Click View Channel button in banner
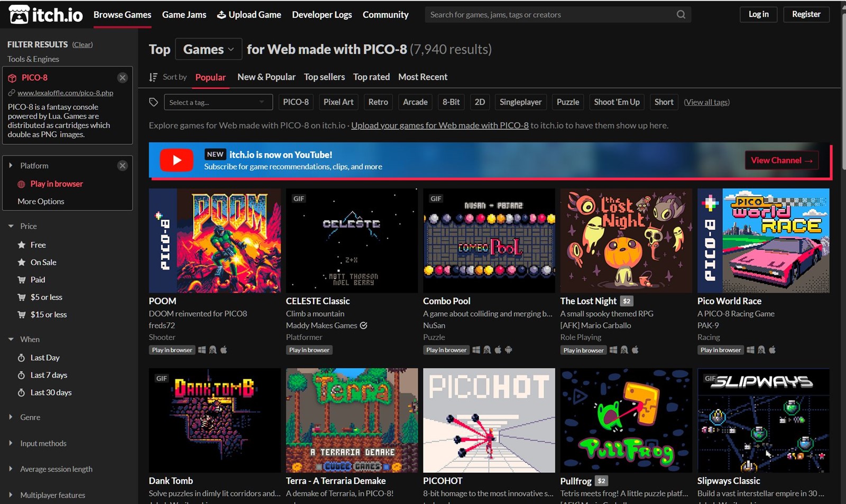This screenshot has height=504, width=846. coord(781,160)
